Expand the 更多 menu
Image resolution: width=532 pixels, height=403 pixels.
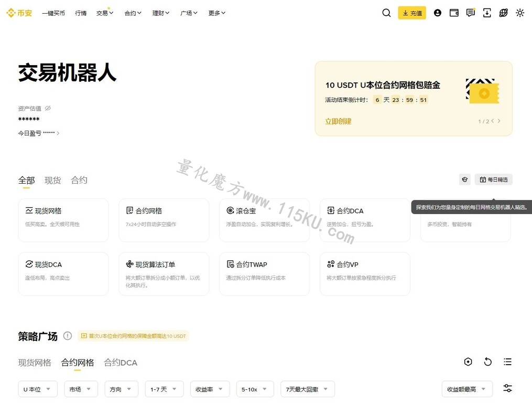point(217,13)
